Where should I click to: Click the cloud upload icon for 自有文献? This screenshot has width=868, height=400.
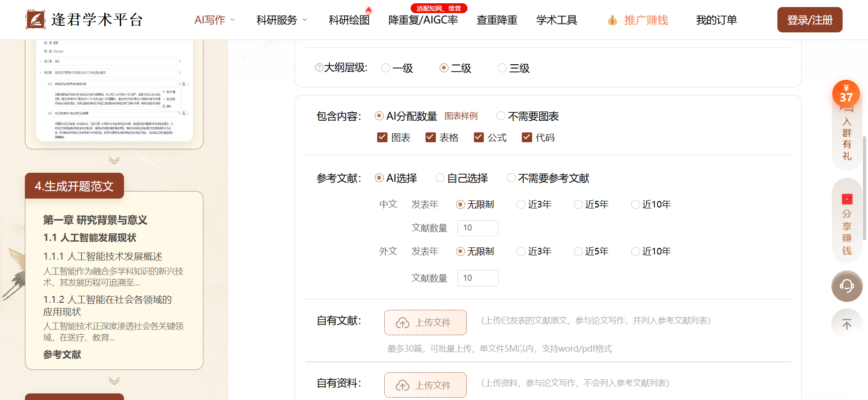[x=403, y=323]
